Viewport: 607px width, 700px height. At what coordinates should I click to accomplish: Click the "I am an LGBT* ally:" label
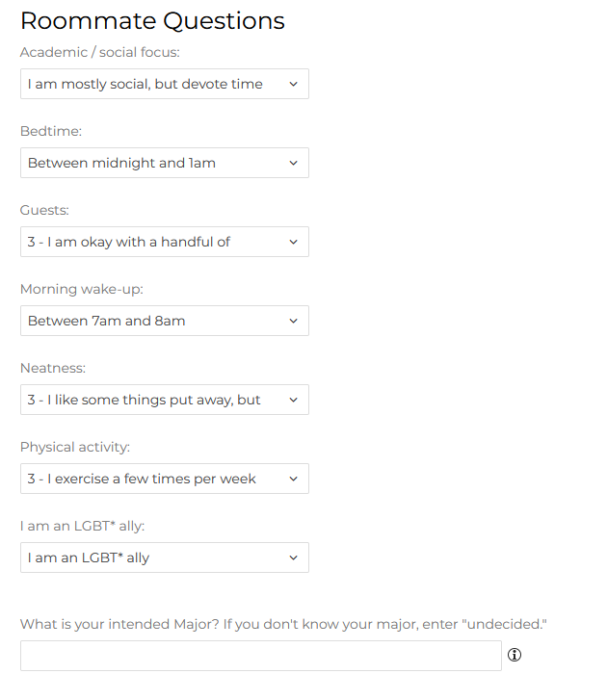pos(84,526)
